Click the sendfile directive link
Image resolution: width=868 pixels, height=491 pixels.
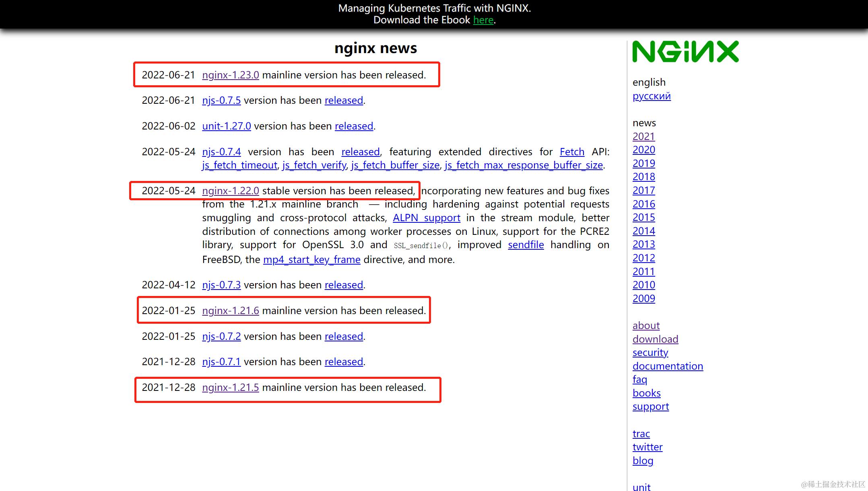coord(526,245)
